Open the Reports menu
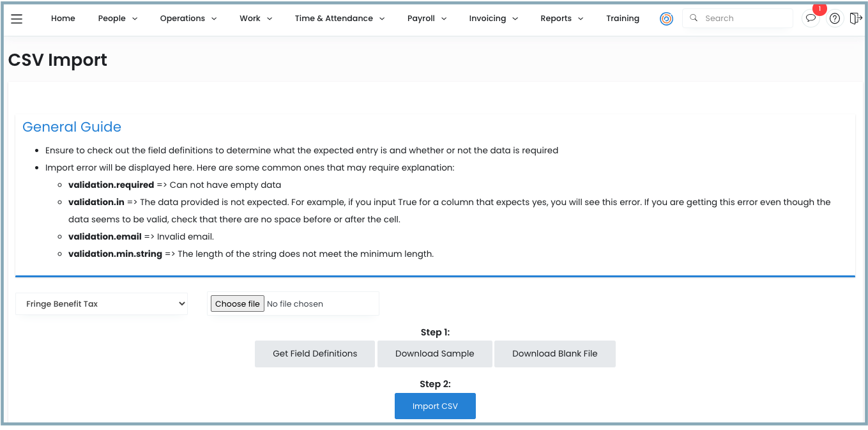This screenshot has width=868, height=430. 561,19
